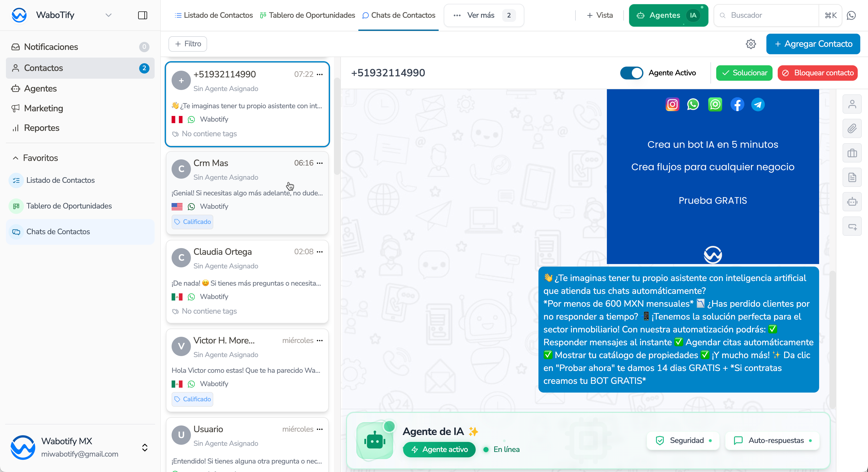Open Favoritos Chats de Contactos link
The image size is (868, 472).
(80, 232)
